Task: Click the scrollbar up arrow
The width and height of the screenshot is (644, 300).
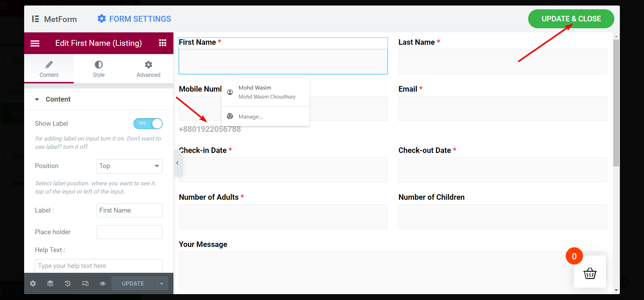Action: pyautogui.click(x=616, y=36)
